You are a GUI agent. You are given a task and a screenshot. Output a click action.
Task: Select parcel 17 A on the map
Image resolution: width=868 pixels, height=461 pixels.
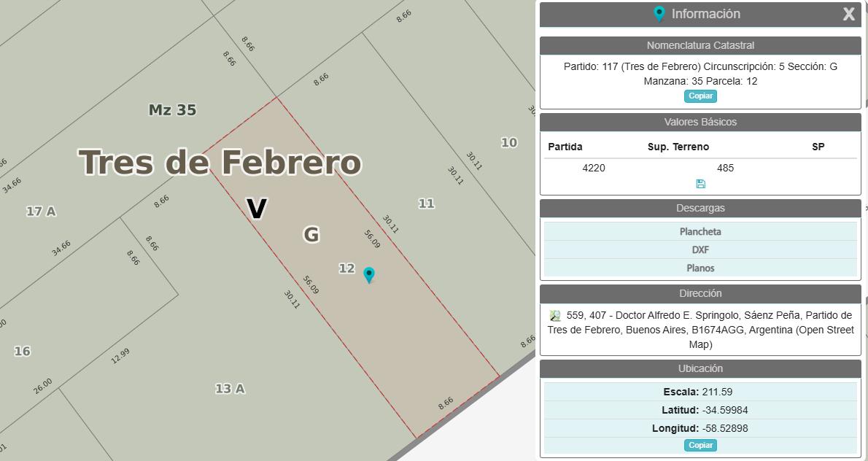coord(41,211)
